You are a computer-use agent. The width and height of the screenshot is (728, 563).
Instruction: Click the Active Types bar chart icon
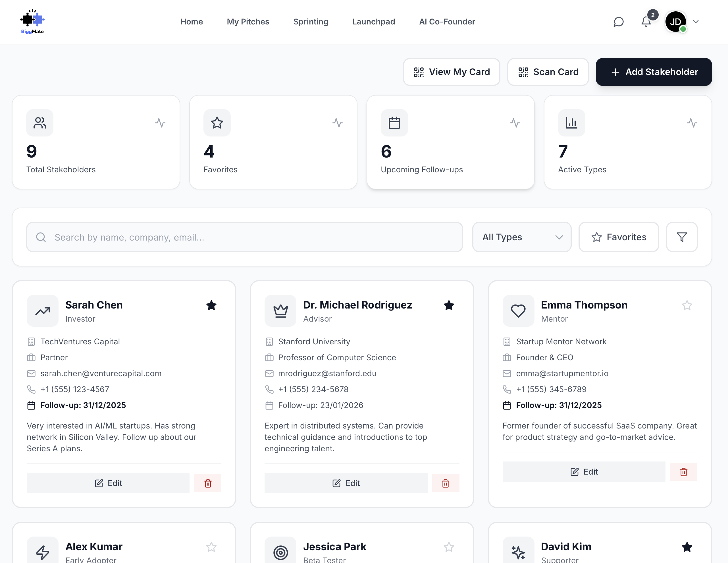tap(571, 123)
